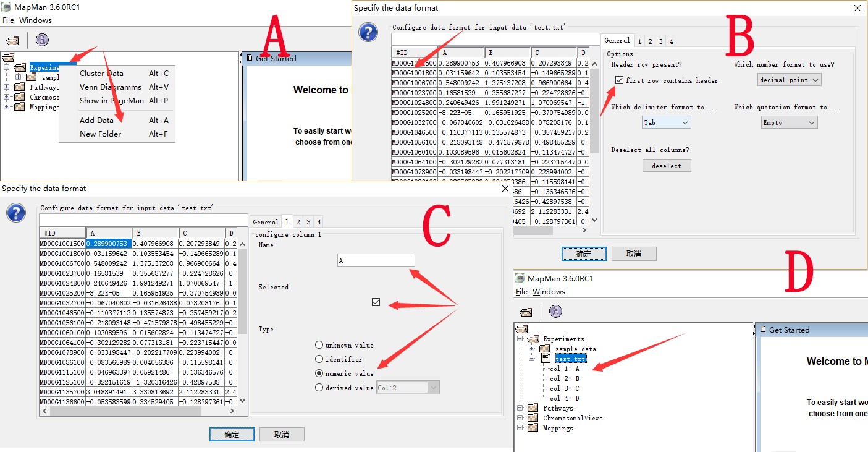868x452 pixels.
Task: Toggle 'first row contains header' checkbox
Action: [x=619, y=80]
